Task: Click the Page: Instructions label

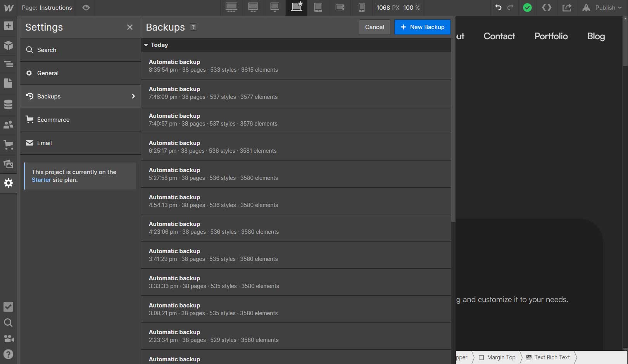Action: point(47,8)
